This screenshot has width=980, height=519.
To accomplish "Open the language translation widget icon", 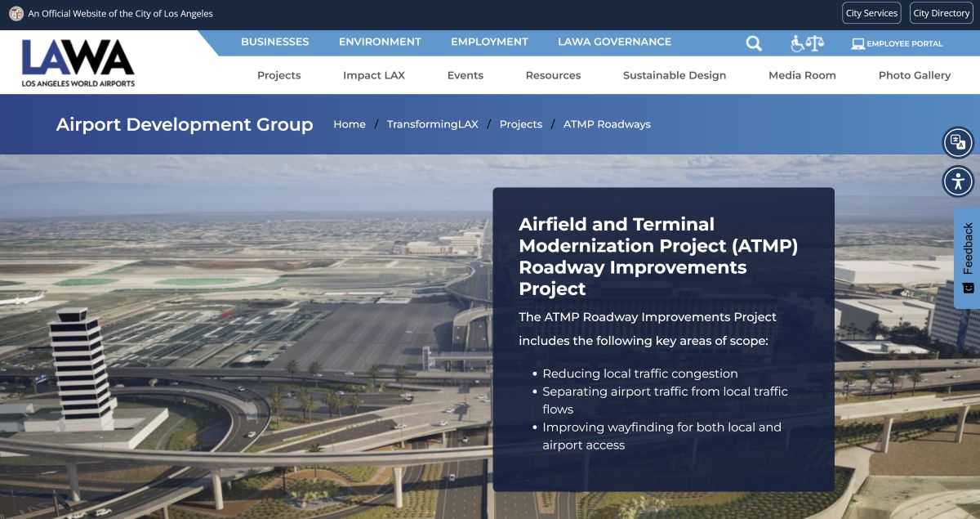I will (958, 143).
